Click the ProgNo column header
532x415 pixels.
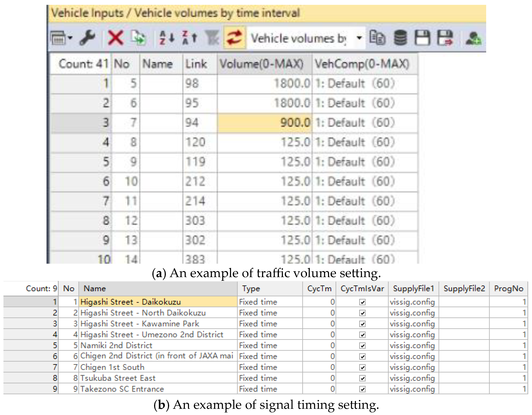[x=509, y=289]
